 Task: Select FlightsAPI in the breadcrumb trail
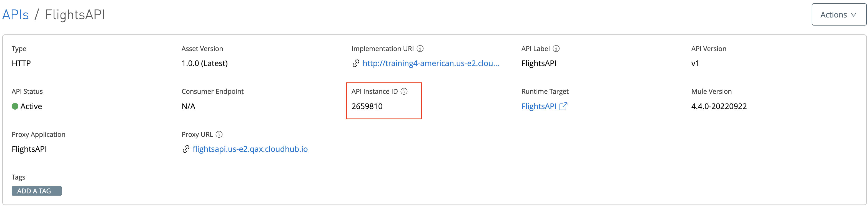(75, 14)
